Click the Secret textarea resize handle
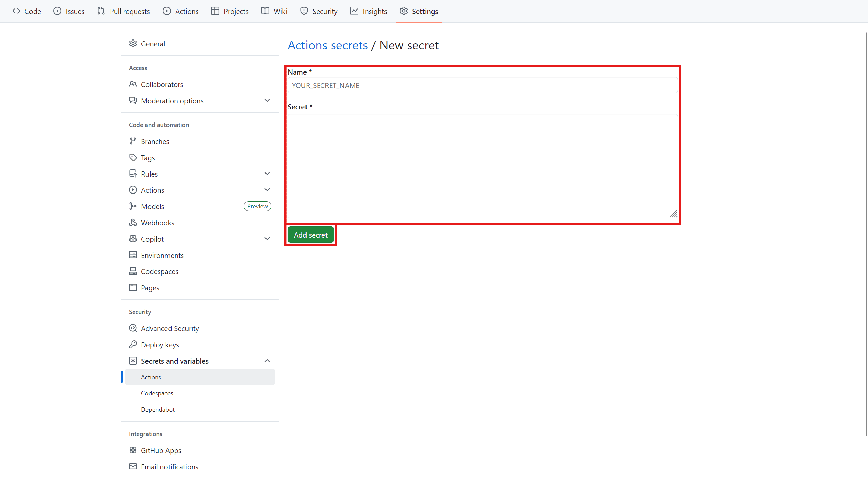The image size is (868, 488). click(674, 214)
